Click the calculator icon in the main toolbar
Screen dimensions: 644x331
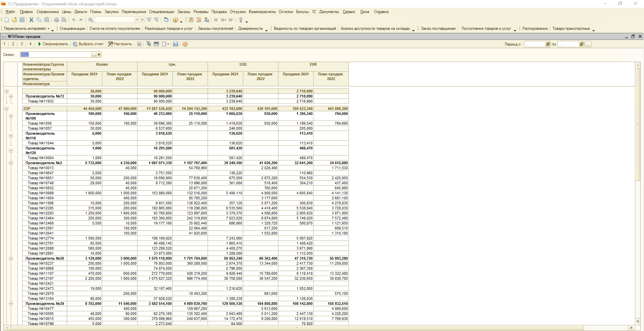(x=191, y=20)
